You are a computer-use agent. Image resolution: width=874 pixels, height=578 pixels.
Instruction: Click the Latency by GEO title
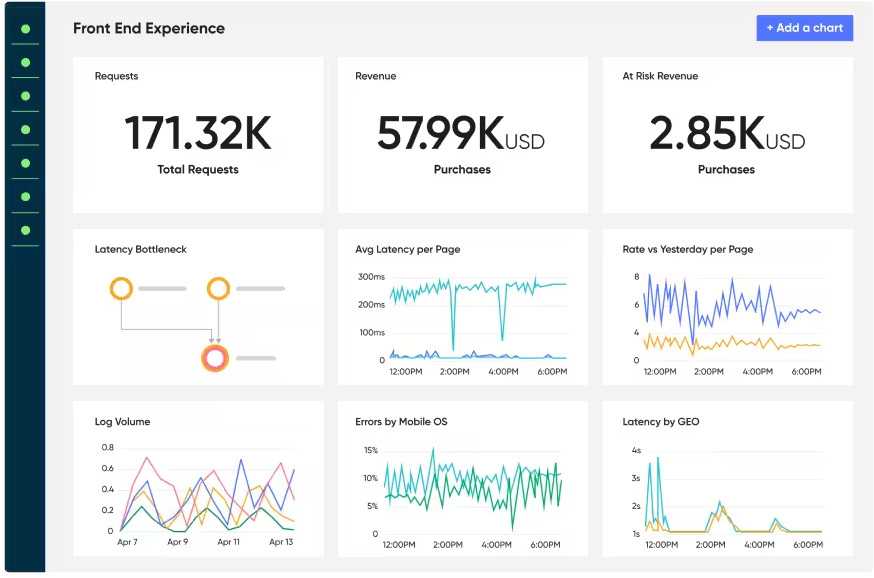pos(661,421)
